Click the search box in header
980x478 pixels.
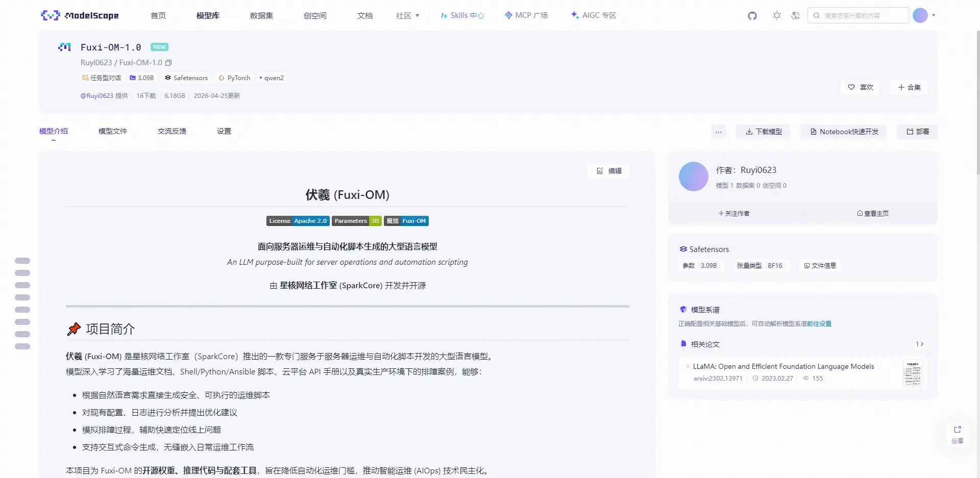[858, 15]
